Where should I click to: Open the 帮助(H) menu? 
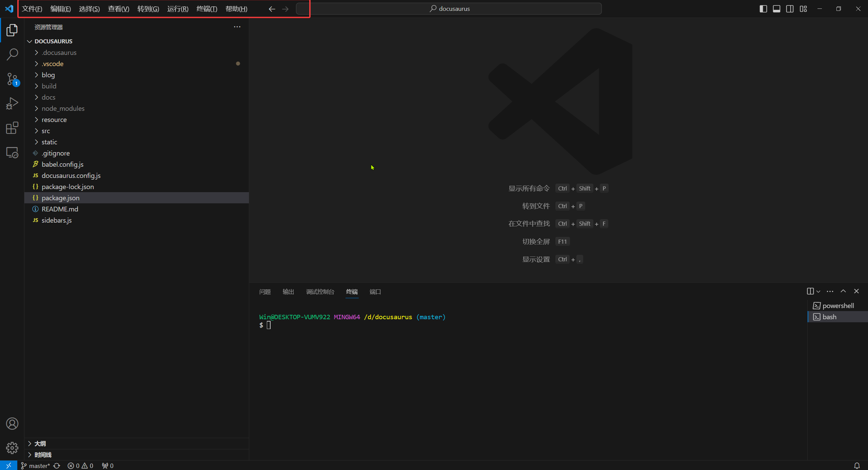tap(236, 9)
